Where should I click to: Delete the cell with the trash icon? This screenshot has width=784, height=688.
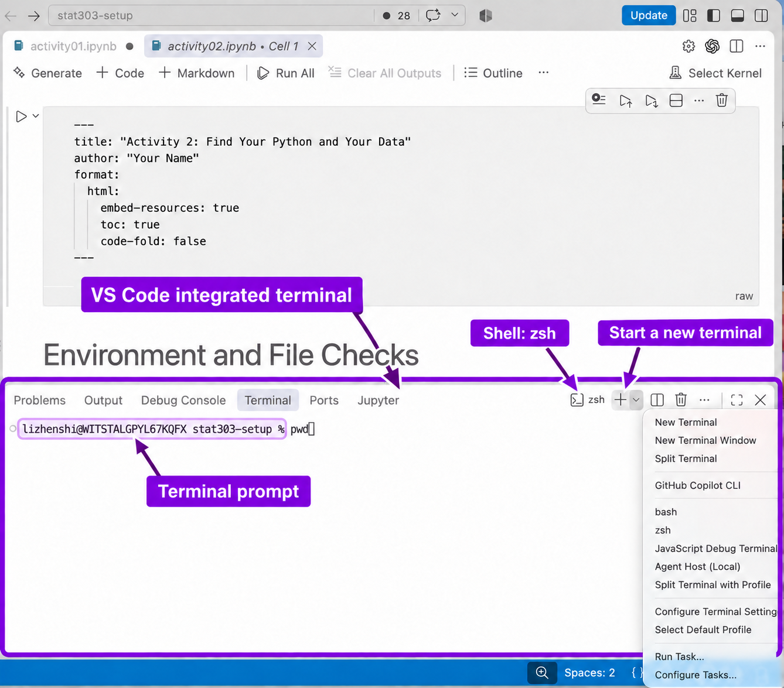(x=722, y=100)
